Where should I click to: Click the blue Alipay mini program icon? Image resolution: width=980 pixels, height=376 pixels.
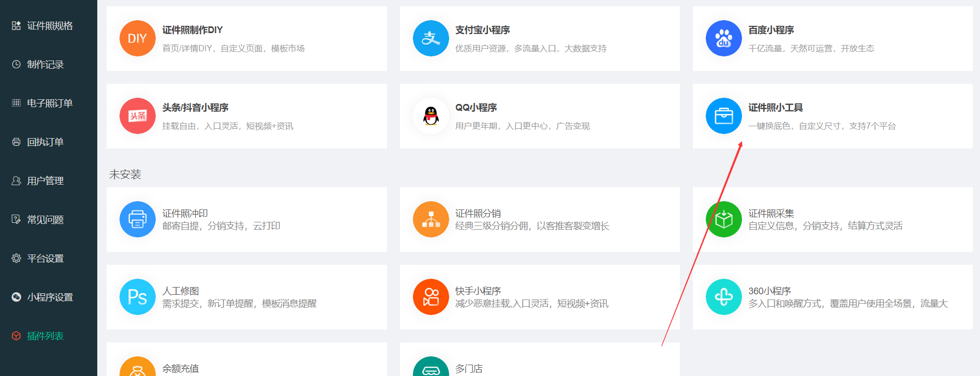431,38
